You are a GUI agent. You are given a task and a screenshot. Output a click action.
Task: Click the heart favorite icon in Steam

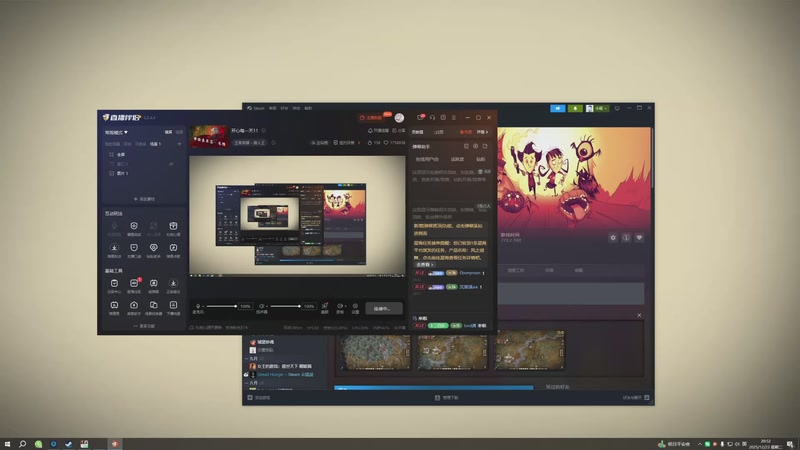[x=639, y=238]
